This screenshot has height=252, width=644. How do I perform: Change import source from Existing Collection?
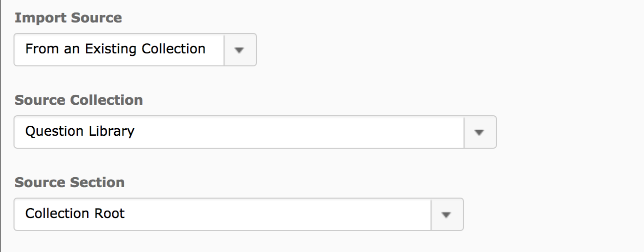[239, 49]
